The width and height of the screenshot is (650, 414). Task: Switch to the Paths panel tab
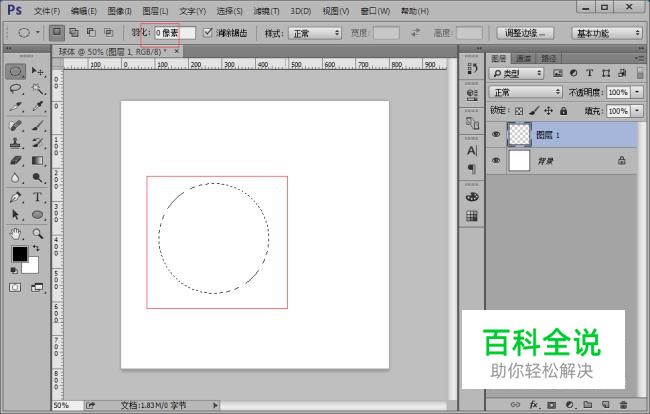pos(548,58)
